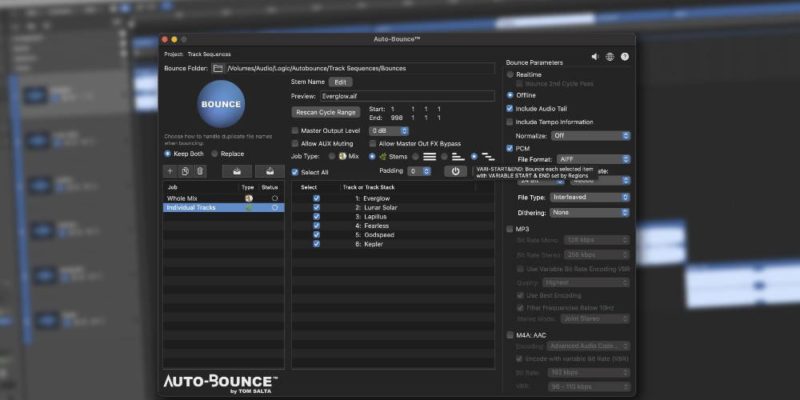Image resolution: width=800 pixels, height=400 pixels.
Task: Toggle the speaker sound icon
Action: coord(595,57)
